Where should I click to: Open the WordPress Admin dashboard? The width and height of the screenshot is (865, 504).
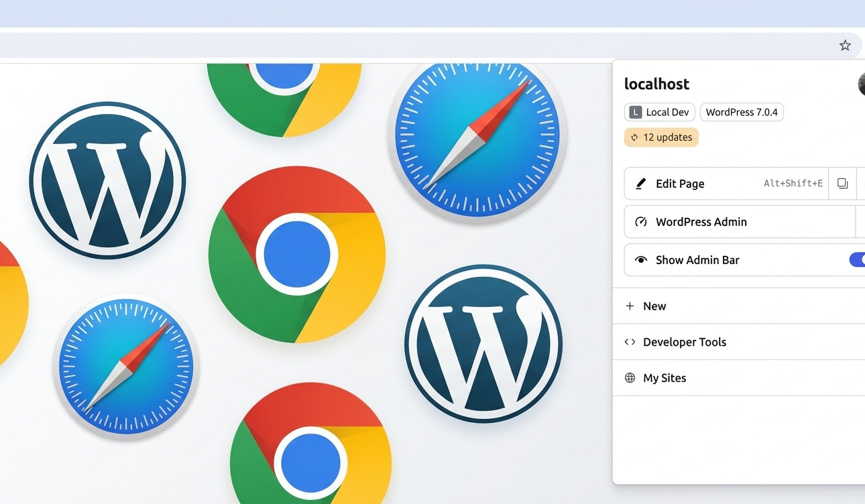(x=740, y=222)
